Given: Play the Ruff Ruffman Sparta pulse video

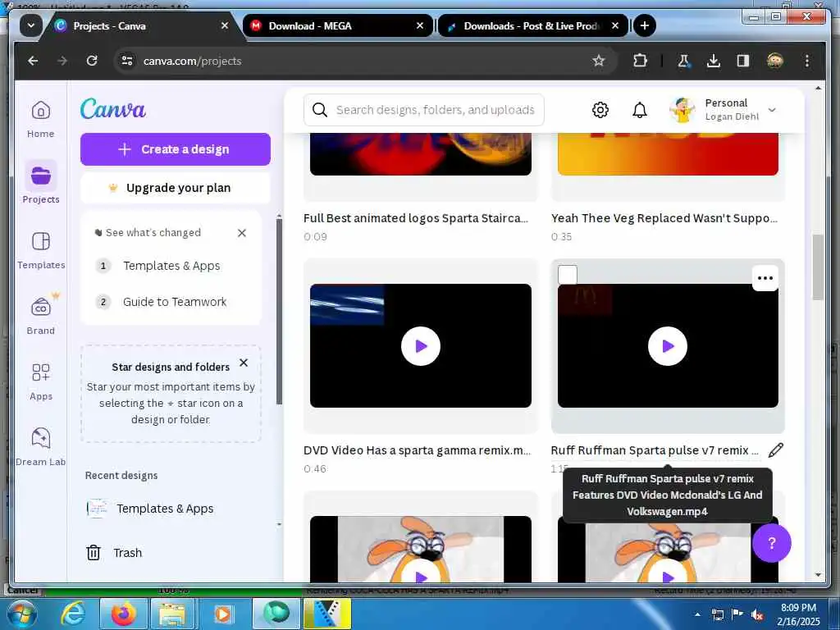Looking at the screenshot, I should click(668, 346).
